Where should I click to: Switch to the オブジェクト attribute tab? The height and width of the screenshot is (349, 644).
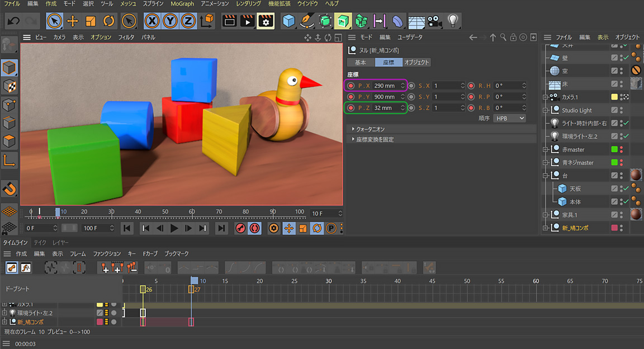tap(416, 62)
